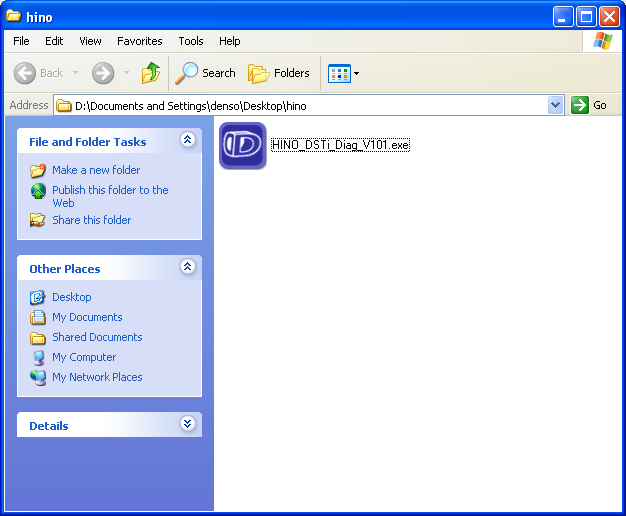
Task: Open the View menu
Action: pos(90,41)
